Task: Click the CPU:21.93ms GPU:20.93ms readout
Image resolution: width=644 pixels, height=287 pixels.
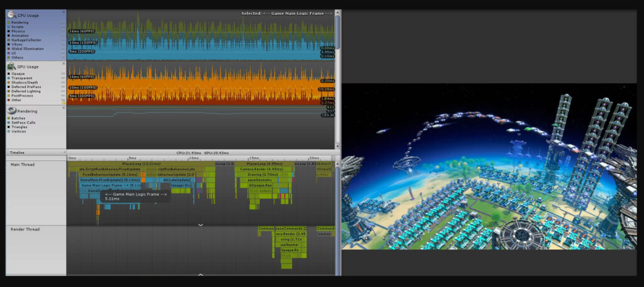Action: click(202, 153)
